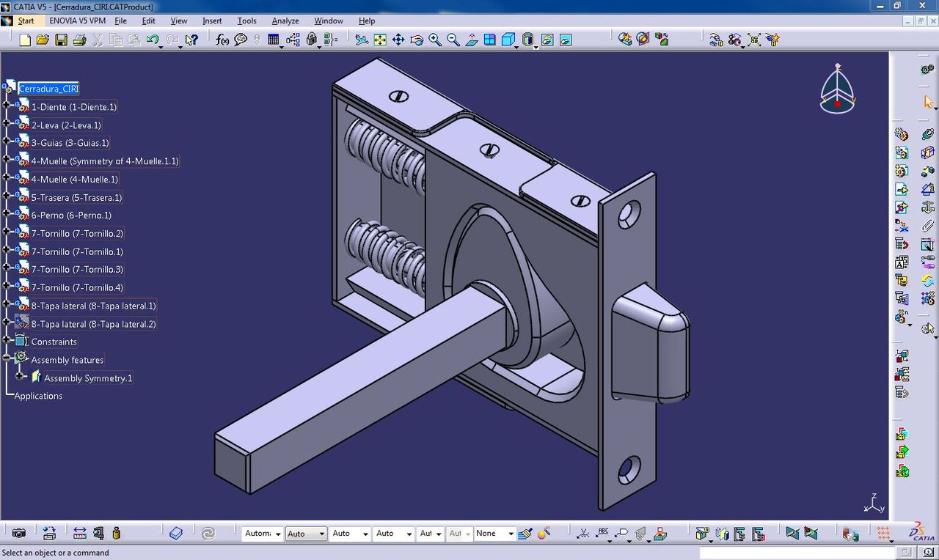
Task: Click the What's This help cursor icon
Action: tap(191, 40)
